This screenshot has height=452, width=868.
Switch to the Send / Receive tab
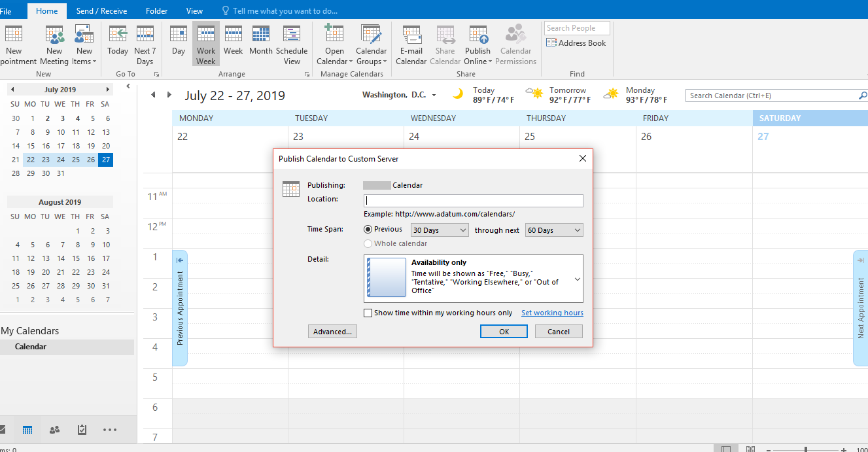[x=102, y=11]
